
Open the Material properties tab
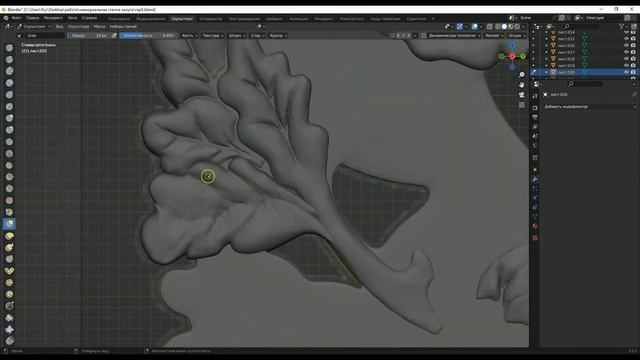click(535, 226)
